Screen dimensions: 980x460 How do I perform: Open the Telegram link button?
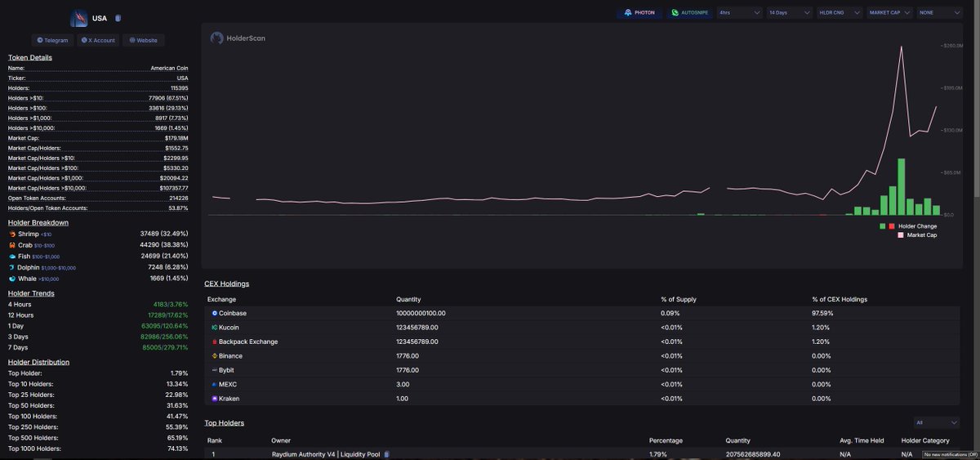tap(53, 40)
